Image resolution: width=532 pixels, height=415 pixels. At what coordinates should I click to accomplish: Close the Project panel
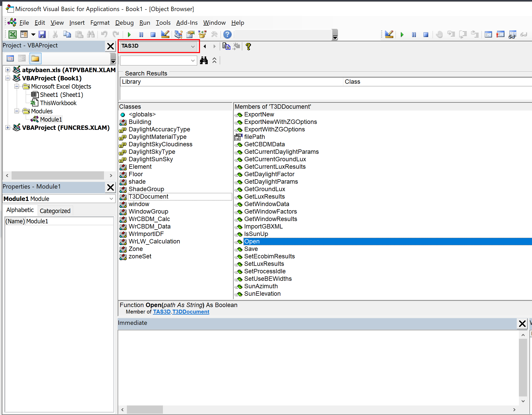[x=110, y=46]
